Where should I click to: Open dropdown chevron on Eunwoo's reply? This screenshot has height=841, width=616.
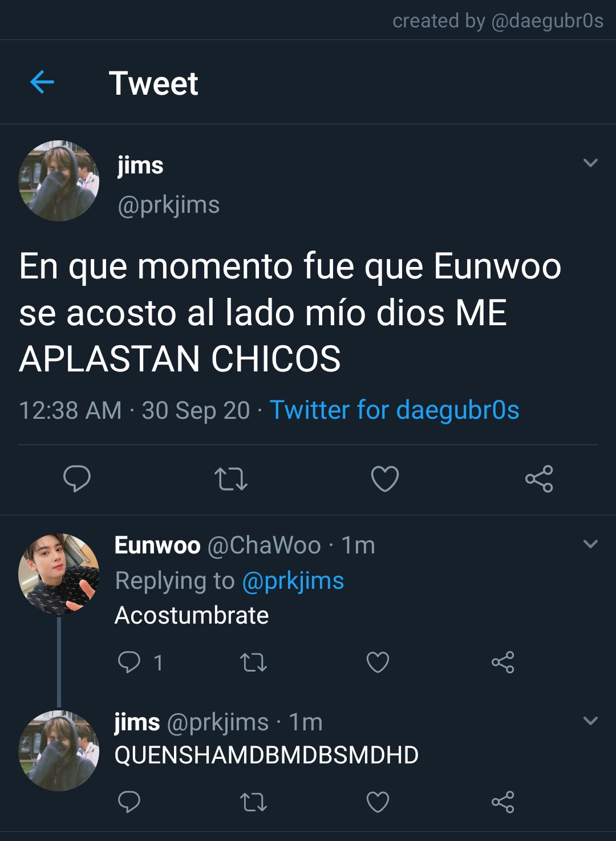590,544
